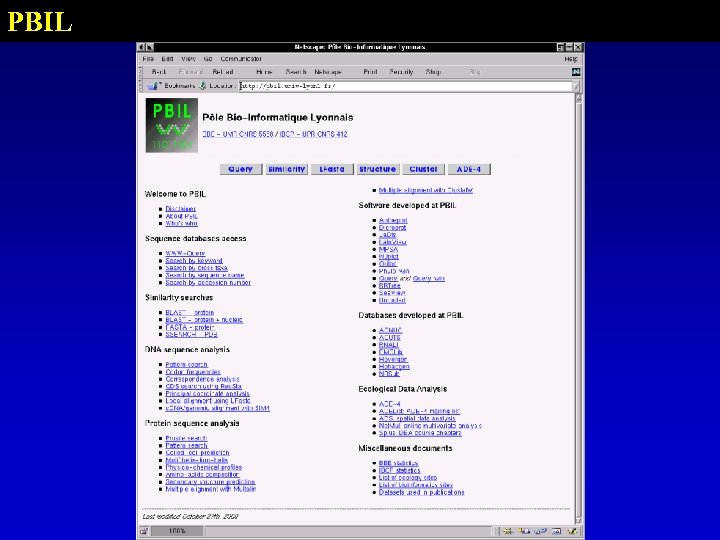
Task: Open the Disclaimer link
Action: click(180, 208)
